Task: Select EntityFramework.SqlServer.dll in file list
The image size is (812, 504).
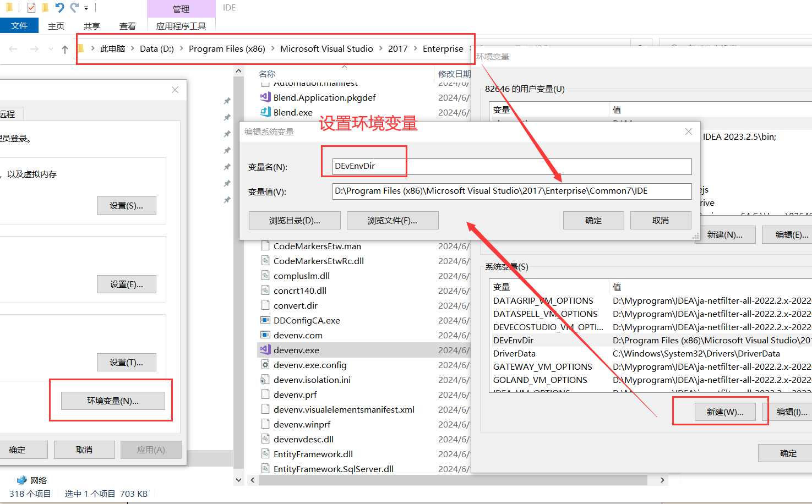Action: 334,469
